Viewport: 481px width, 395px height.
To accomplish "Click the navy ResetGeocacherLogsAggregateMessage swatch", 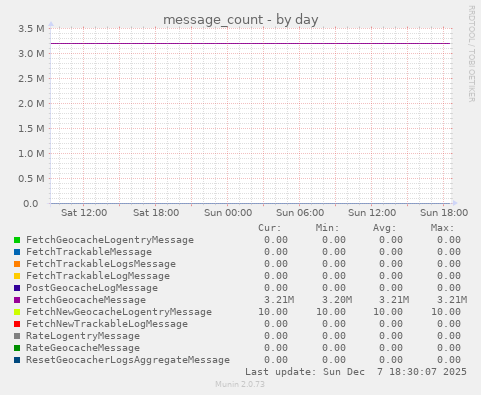I will 17,360.
